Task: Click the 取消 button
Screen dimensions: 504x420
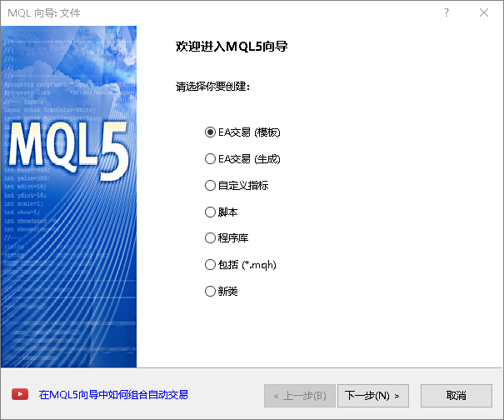Action: pos(457,396)
